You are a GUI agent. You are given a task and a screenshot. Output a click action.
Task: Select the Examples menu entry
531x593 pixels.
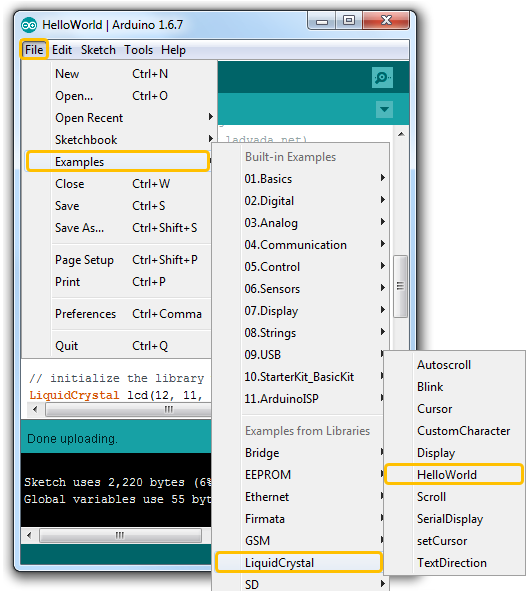coord(118,161)
